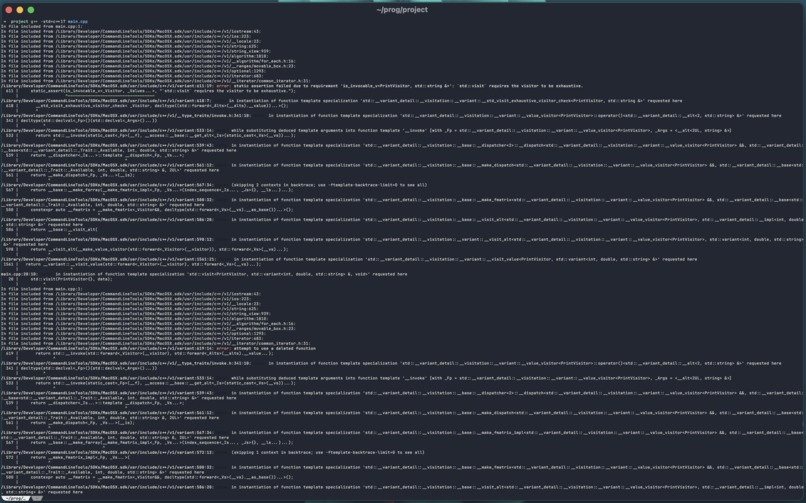Click the 'project g++ -std=c++17' prompt text
Screen dimensions: 806x503
click(38, 22)
